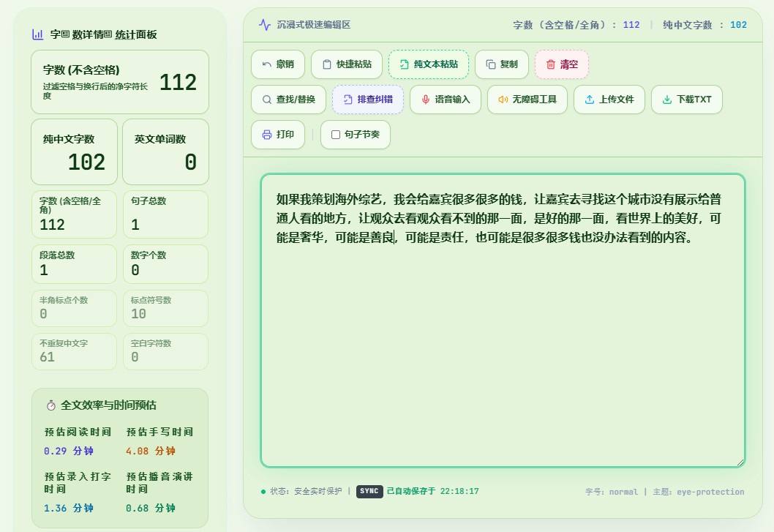Screen dimensions: 774x532
Task: Click the header 字数（含空格/全角）: 112 counter
Action: [576, 25]
